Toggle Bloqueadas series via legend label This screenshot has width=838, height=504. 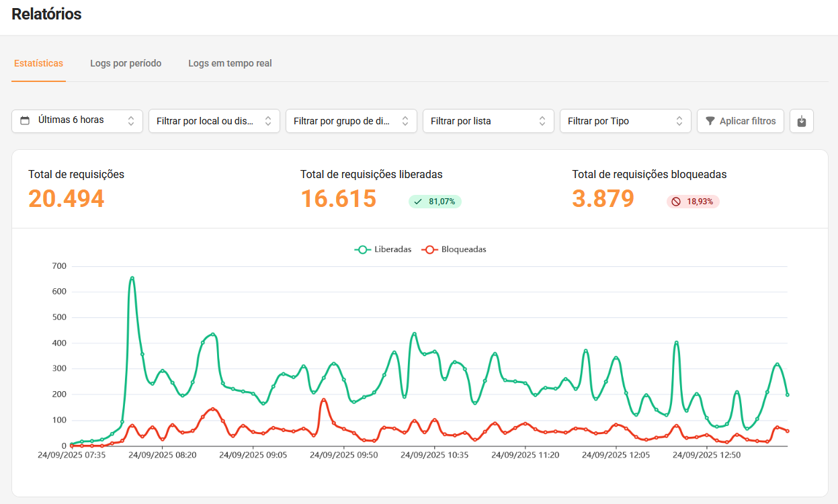[x=463, y=249]
